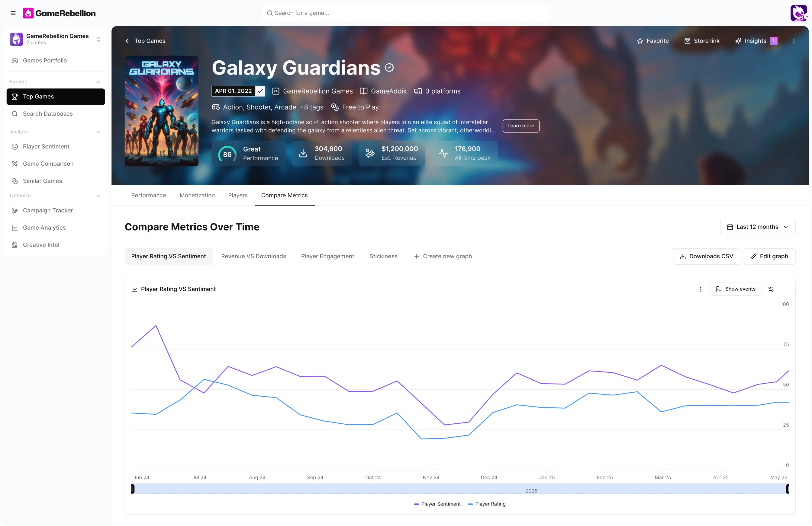Open Insights sparkle icon
Viewport: 812px width, 526px height.
point(738,41)
